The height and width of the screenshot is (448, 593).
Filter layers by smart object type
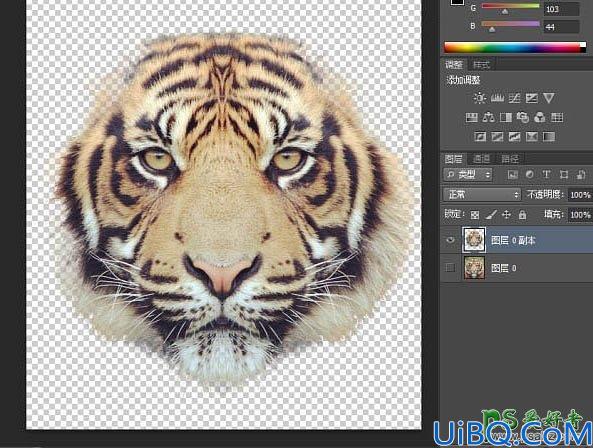point(581,175)
